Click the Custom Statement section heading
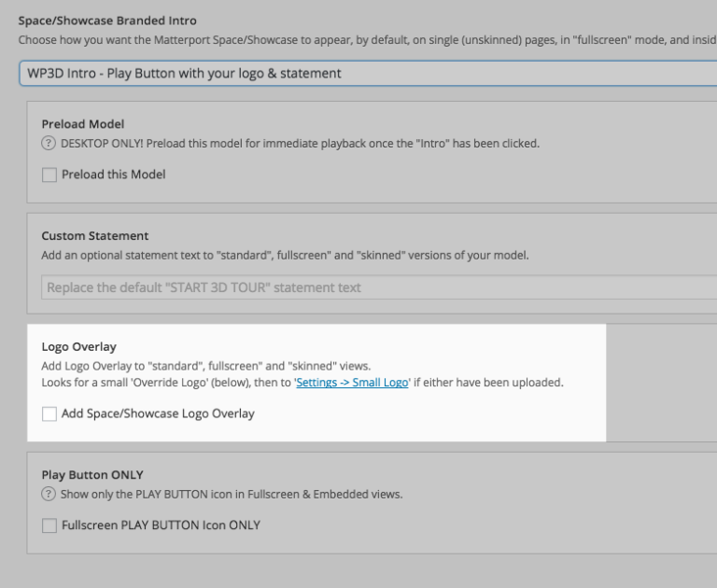The image size is (717, 588). coord(95,235)
